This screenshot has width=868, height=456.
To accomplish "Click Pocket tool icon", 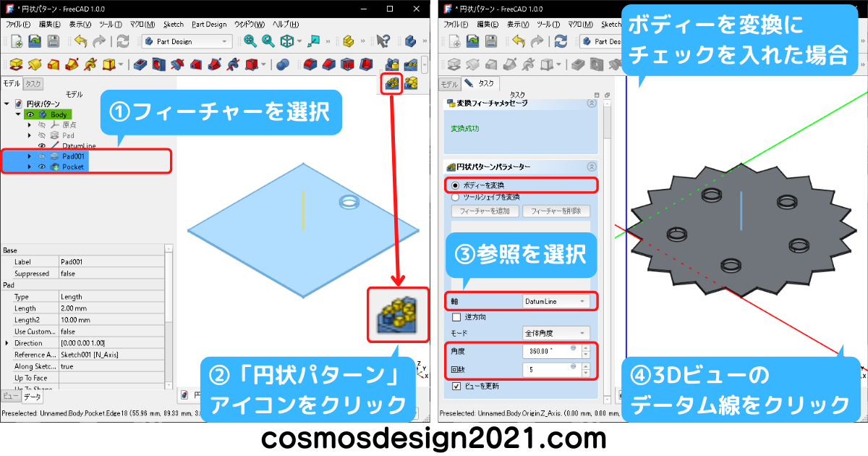I will pos(141,64).
